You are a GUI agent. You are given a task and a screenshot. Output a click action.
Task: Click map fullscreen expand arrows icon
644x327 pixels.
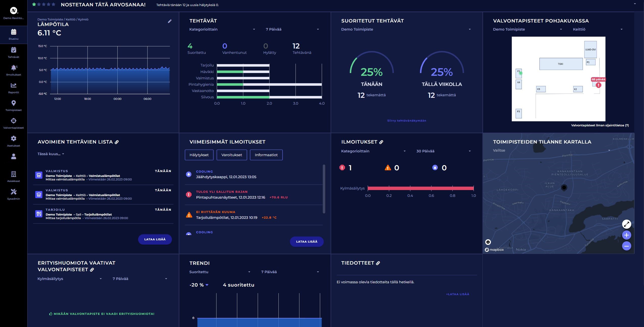[x=626, y=224]
